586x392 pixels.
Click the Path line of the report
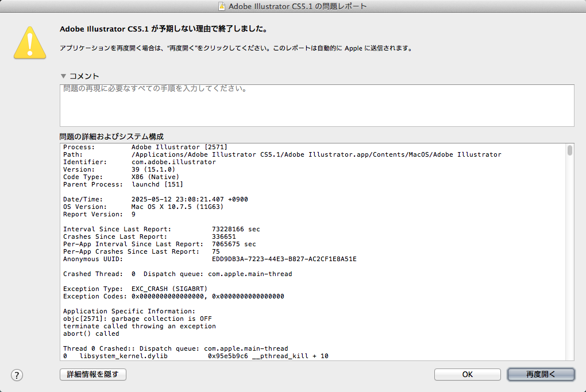tap(282, 154)
